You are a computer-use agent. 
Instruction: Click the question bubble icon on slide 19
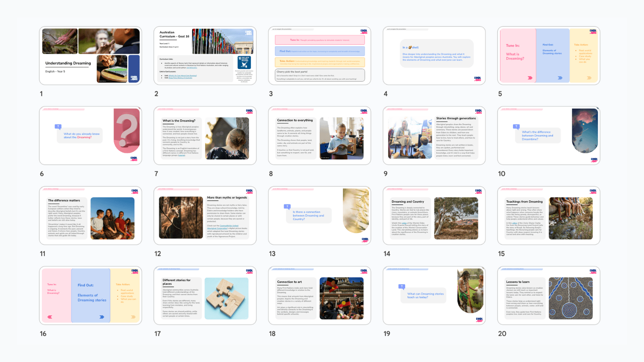(x=402, y=287)
